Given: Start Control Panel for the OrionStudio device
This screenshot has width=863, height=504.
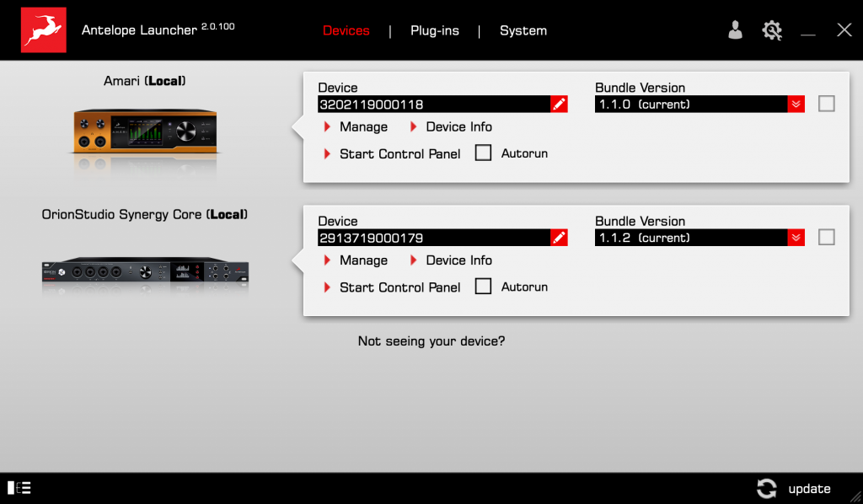Looking at the screenshot, I should (x=393, y=287).
